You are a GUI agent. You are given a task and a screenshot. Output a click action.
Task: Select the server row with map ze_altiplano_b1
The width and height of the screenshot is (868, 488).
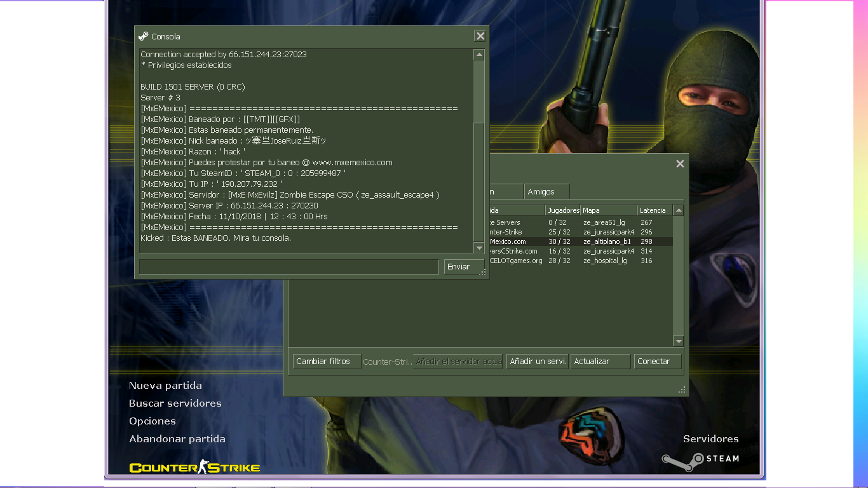(581, 241)
